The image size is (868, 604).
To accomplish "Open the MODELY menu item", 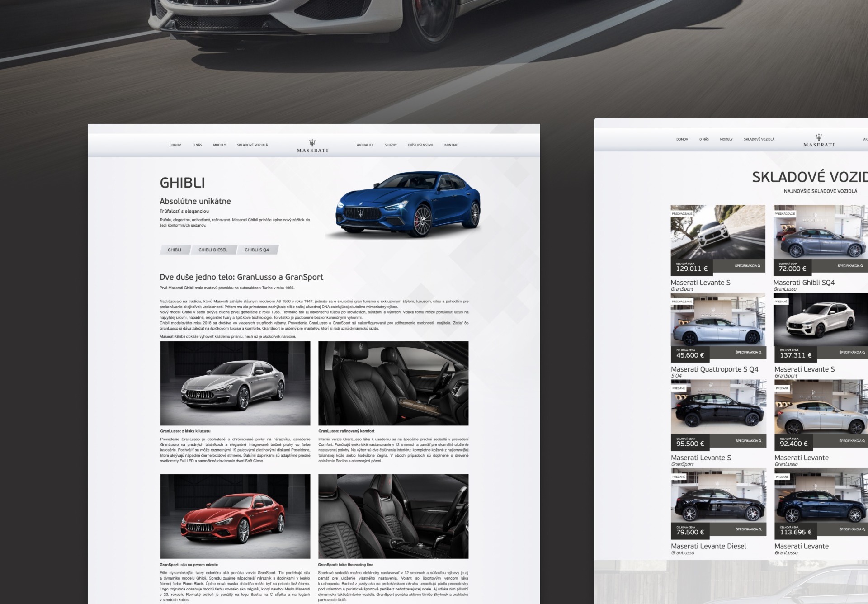I will pyautogui.click(x=219, y=145).
